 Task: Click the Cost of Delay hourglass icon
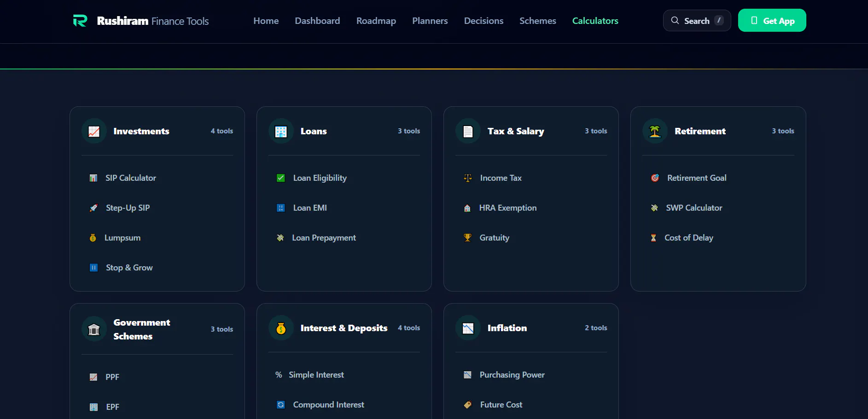(x=653, y=238)
